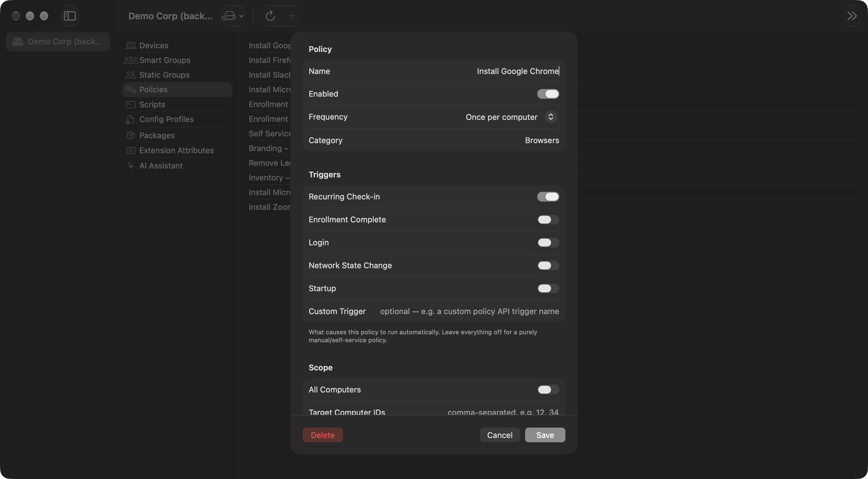Click the refresh arrow icon

(x=270, y=16)
